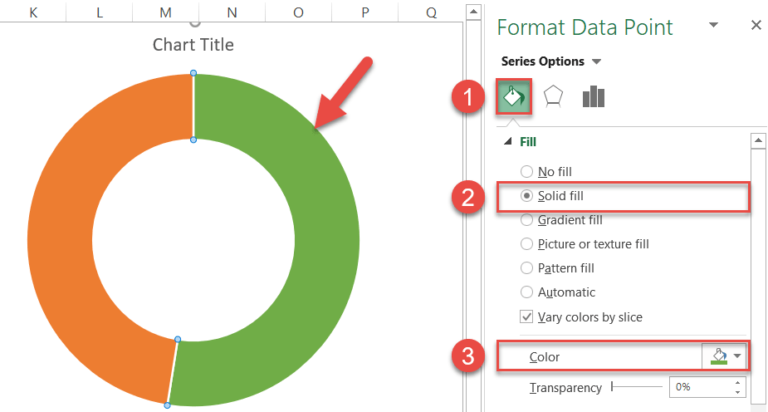The height and width of the screenshot is (412, 768).
Task: Click the Transparency percentage field
Action: coord(698,387)
